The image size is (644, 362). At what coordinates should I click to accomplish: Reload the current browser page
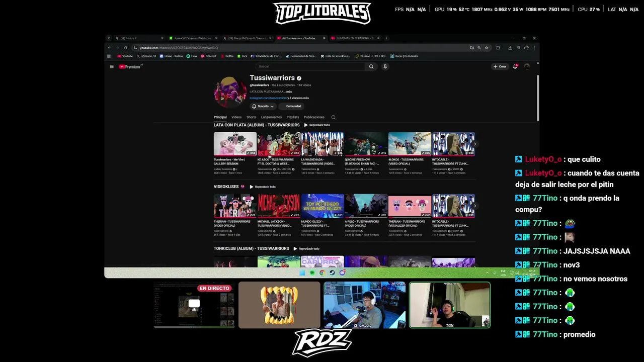125,48
